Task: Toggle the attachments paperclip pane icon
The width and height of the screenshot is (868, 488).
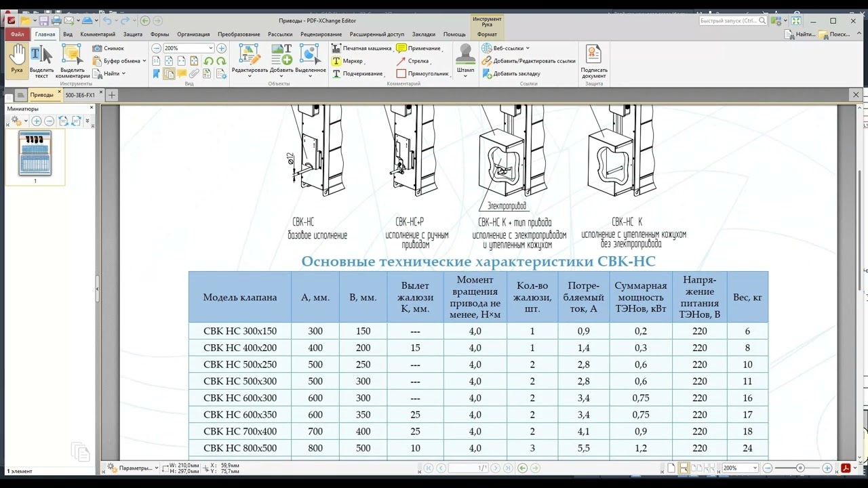Action: [x=195, y=73]
